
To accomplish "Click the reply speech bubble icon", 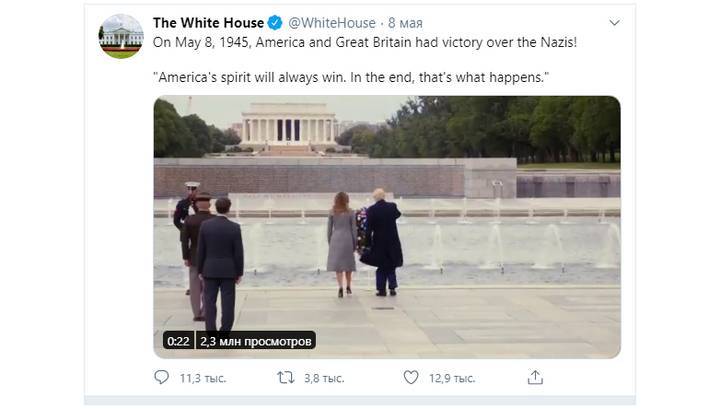I will click(161, 377).
